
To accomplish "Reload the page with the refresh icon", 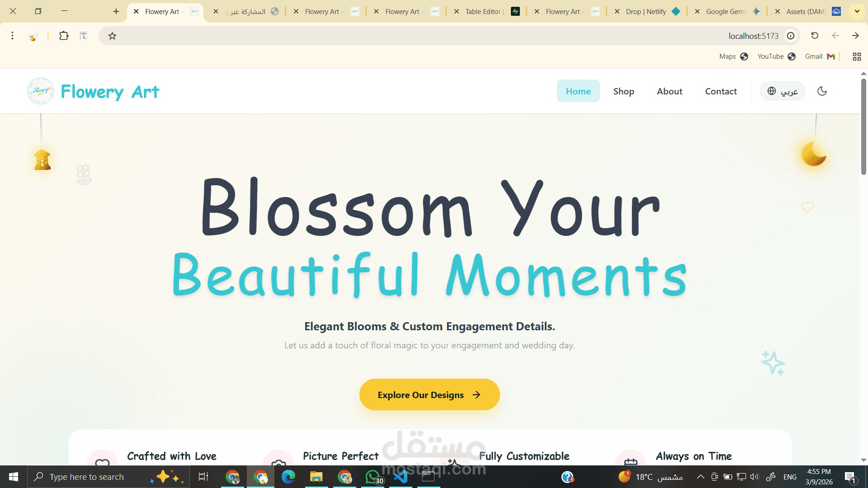I will pos(815,36).
